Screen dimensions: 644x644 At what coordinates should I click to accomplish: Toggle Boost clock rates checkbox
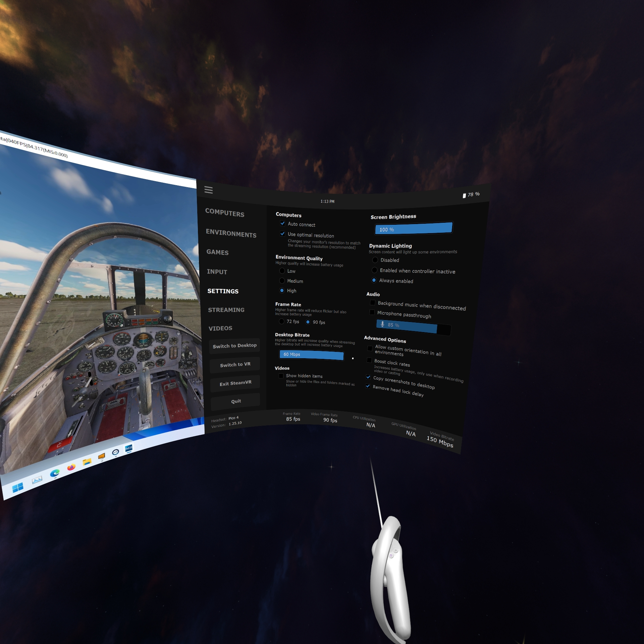pos(369,360)
